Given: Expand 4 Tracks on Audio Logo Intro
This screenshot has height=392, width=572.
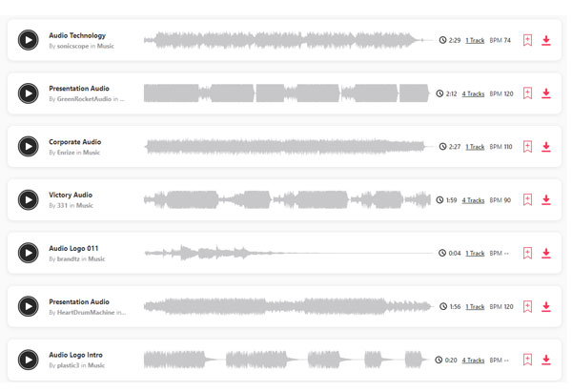Looking at the screenshot, I should tap(473, 361).
